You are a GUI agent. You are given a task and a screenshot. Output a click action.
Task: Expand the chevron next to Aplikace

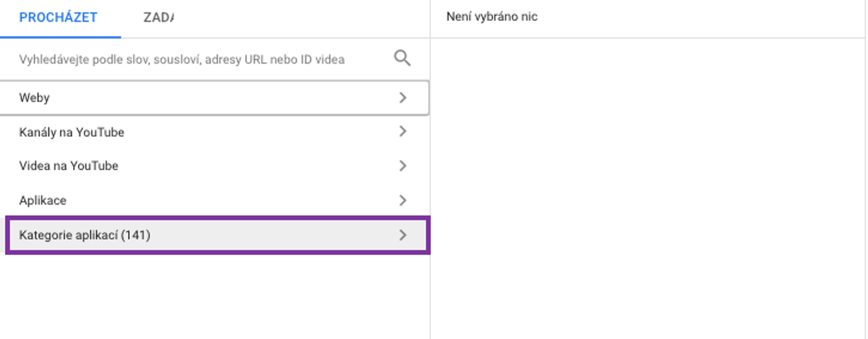[x=404, y=200]
